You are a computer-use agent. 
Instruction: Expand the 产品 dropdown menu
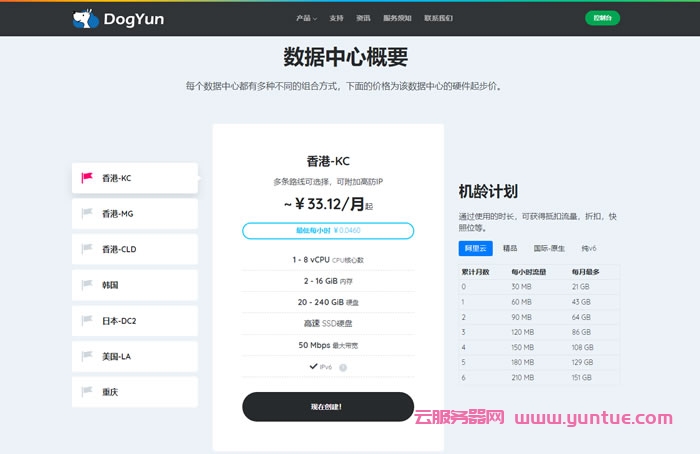click(x=306, y=18)
